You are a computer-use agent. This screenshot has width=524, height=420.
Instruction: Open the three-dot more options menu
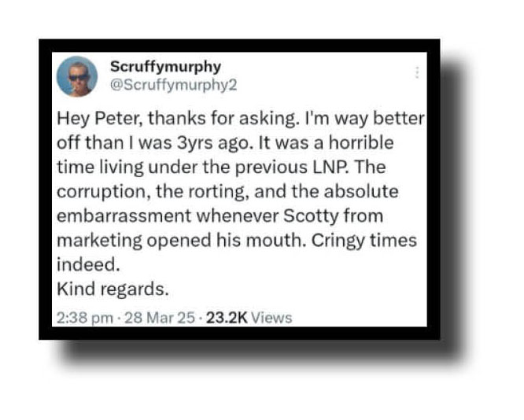[416, 72]
